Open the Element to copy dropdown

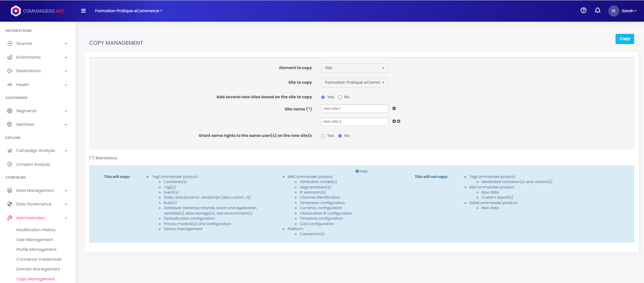[x=354, y=68]
